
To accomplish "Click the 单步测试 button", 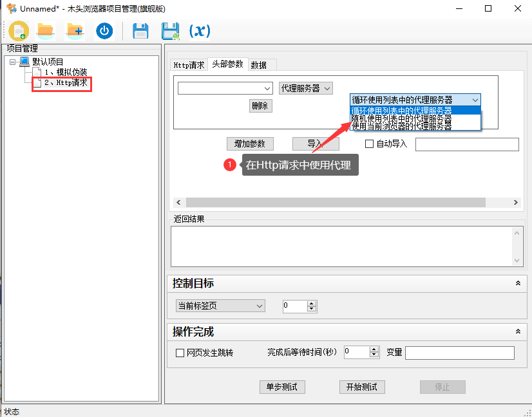I will 282,387.
